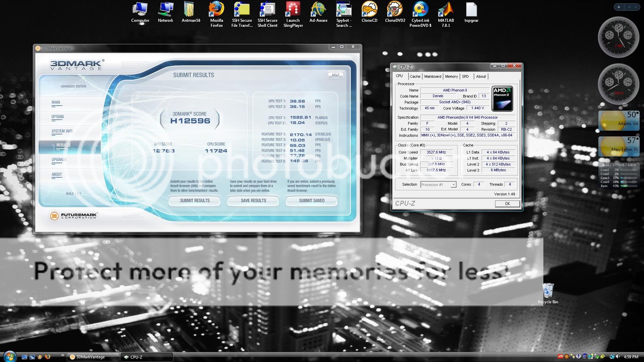Launch CloneDVD2 desktop shortcut

(x=395, y=12)
